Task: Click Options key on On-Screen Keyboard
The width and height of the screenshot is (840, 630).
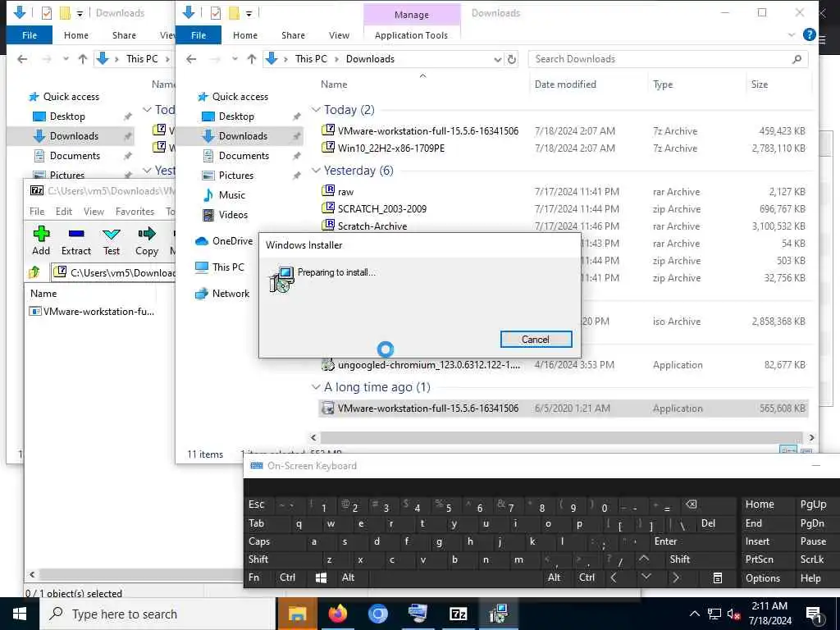Action: click(x=762, y=578)
